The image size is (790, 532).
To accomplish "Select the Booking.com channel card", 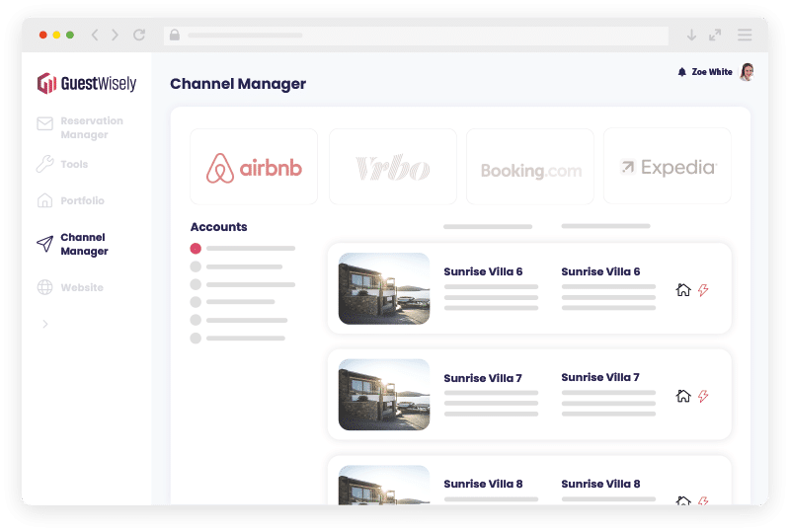I will click(x=530, y=168).
